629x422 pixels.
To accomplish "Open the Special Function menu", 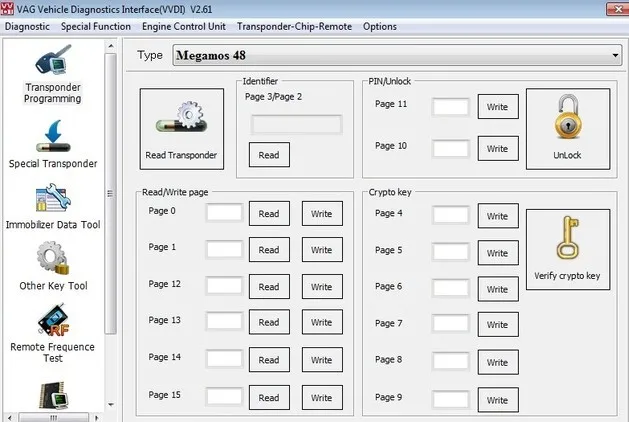I will [96, 26].
